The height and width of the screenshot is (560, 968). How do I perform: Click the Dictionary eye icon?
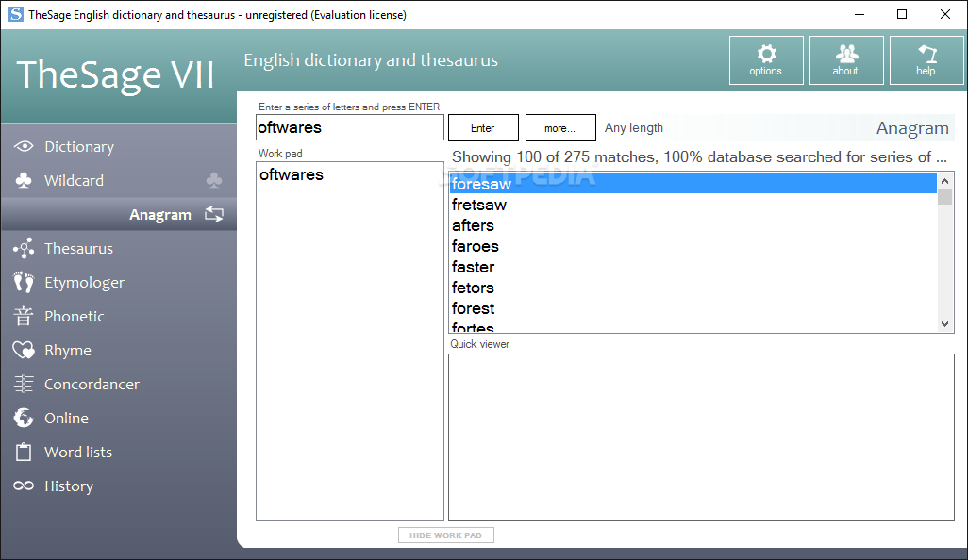click(x=24, y=147)
